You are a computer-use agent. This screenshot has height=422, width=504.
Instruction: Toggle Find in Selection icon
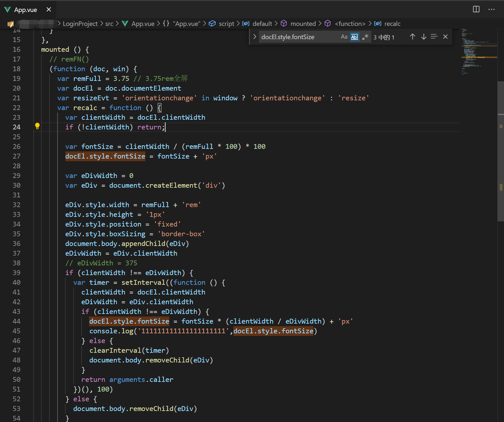434,37
